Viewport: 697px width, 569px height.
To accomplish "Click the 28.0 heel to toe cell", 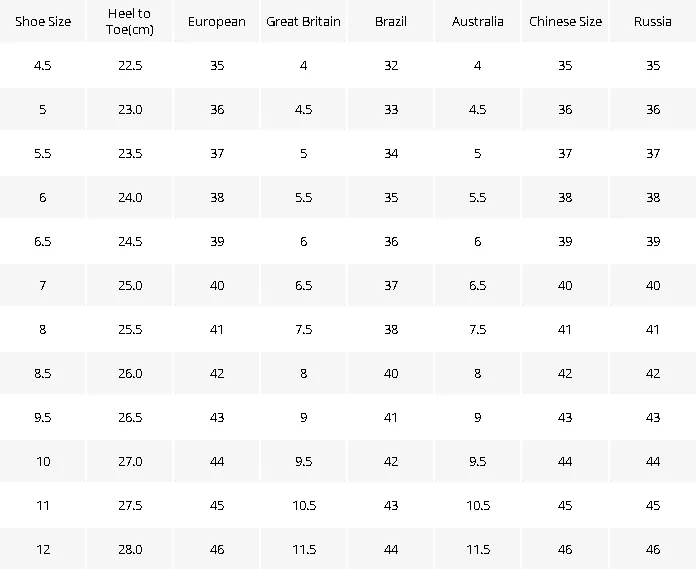I will click(130, 549).
